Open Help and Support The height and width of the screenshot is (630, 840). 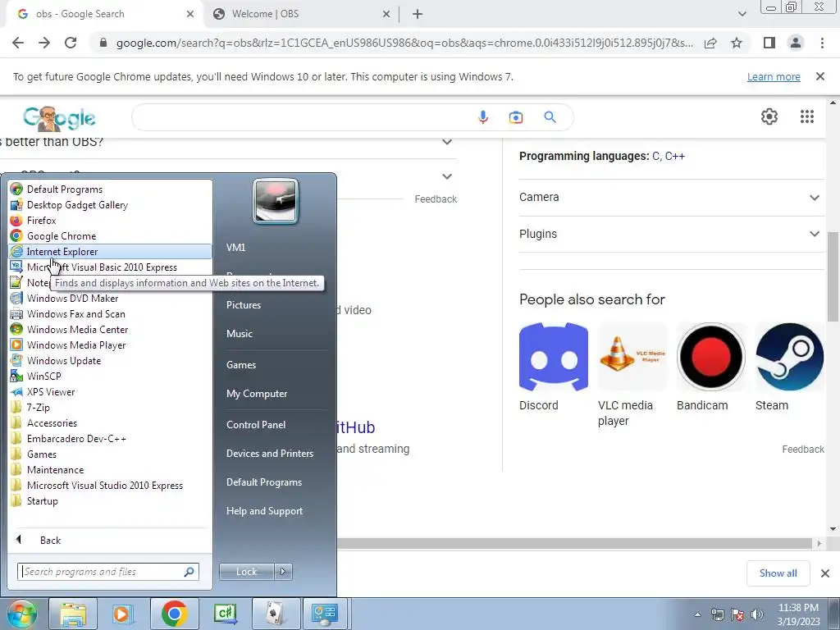[265, 511]
